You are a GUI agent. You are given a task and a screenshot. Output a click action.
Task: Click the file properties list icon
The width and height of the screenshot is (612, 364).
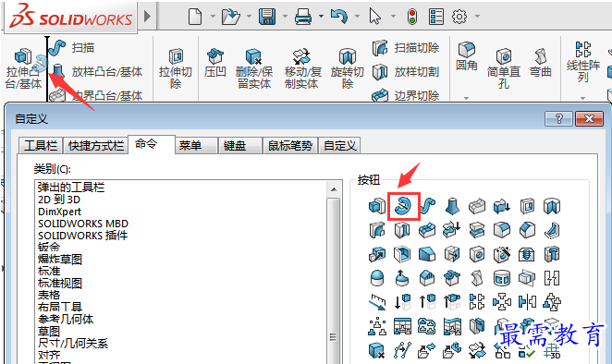(436, 17)
